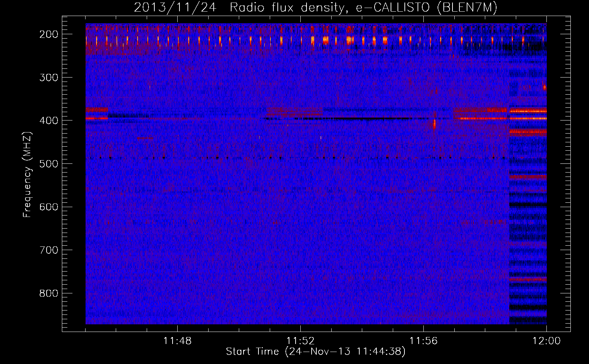Click the 500 frequency tick label
This screenshot has width=589, height=364.
[49, 164]
